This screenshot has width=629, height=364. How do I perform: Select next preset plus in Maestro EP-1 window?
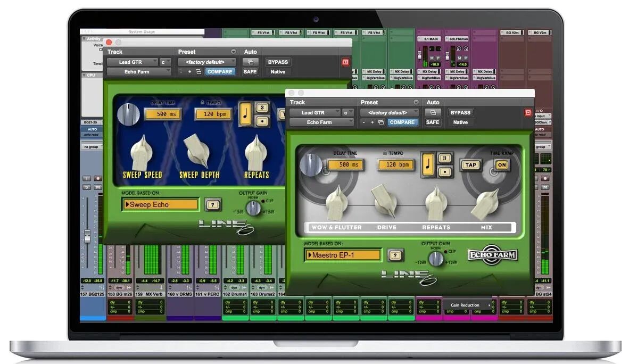click(x=373, y=122)
